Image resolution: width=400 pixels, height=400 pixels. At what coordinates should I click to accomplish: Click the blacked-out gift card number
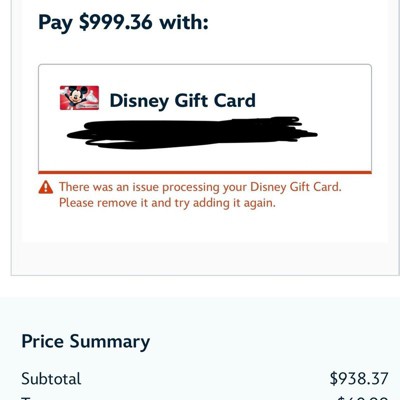coord(192,133)
